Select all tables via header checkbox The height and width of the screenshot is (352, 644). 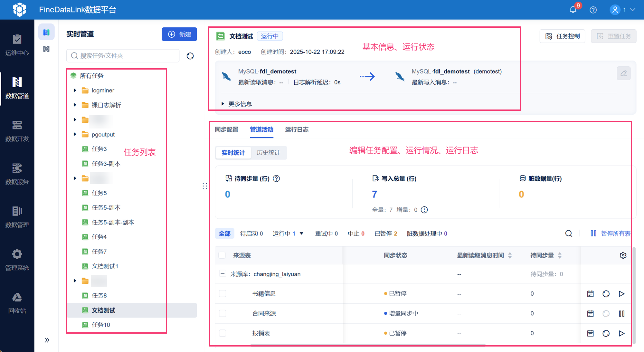click(x=222, y=255)
